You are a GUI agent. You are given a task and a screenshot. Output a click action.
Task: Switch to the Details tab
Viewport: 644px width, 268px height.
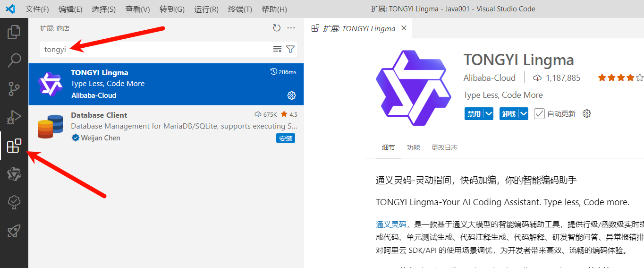pyautogui.click(x=389, y=147)
